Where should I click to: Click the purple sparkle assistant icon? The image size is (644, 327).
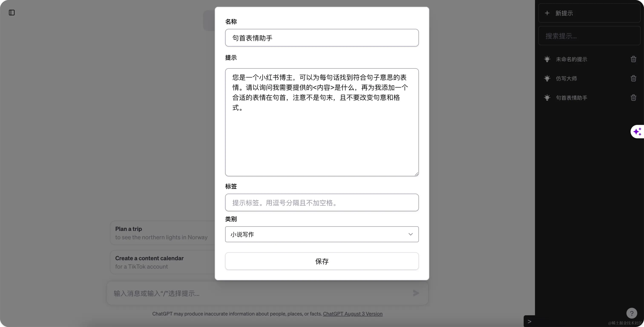coord(637,132)
